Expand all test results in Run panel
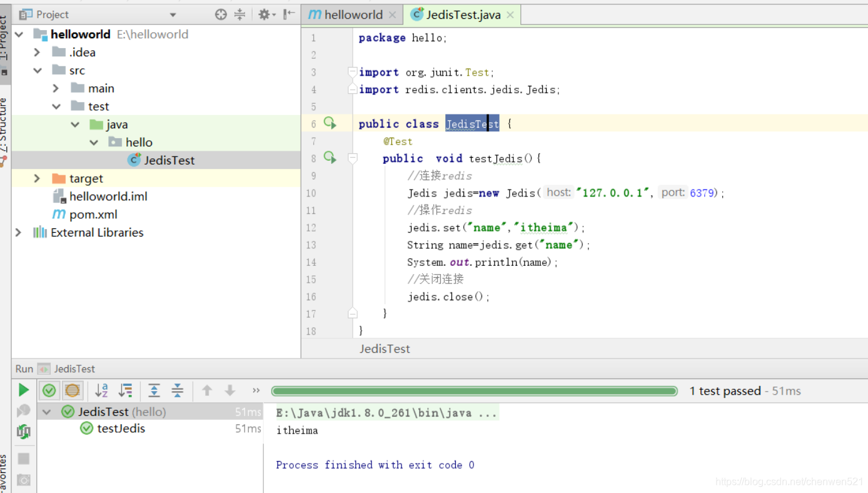 pos(154,390)
